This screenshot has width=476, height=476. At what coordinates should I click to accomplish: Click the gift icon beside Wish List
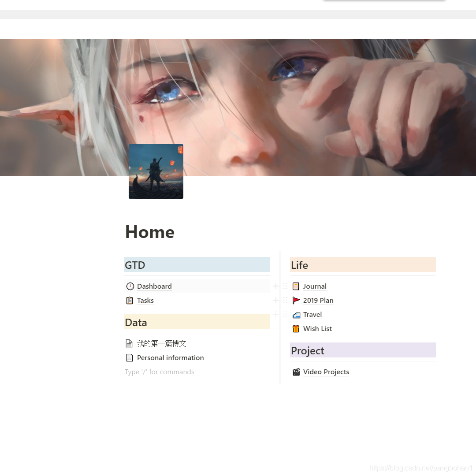click(296, 328)
